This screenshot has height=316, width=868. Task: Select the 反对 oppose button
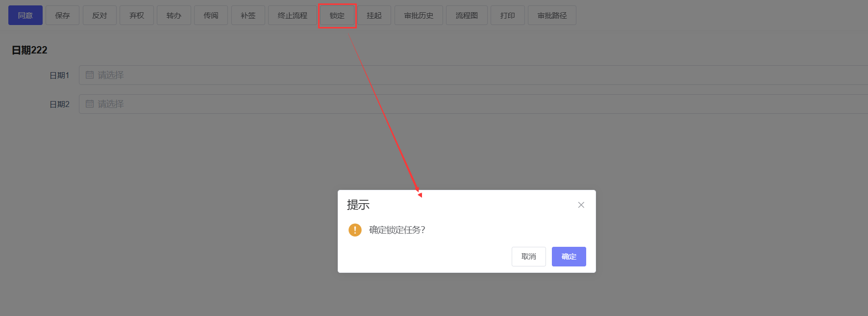click(99, 15)
